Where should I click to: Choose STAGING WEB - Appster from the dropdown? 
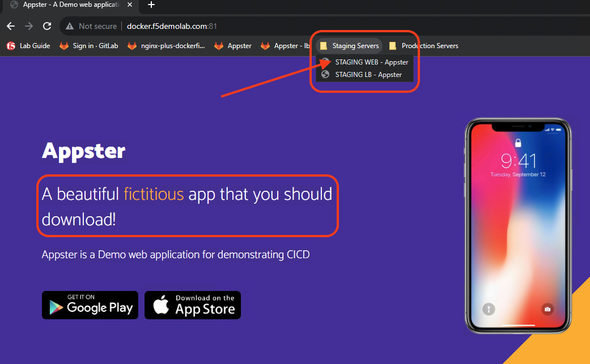(364, 62)
